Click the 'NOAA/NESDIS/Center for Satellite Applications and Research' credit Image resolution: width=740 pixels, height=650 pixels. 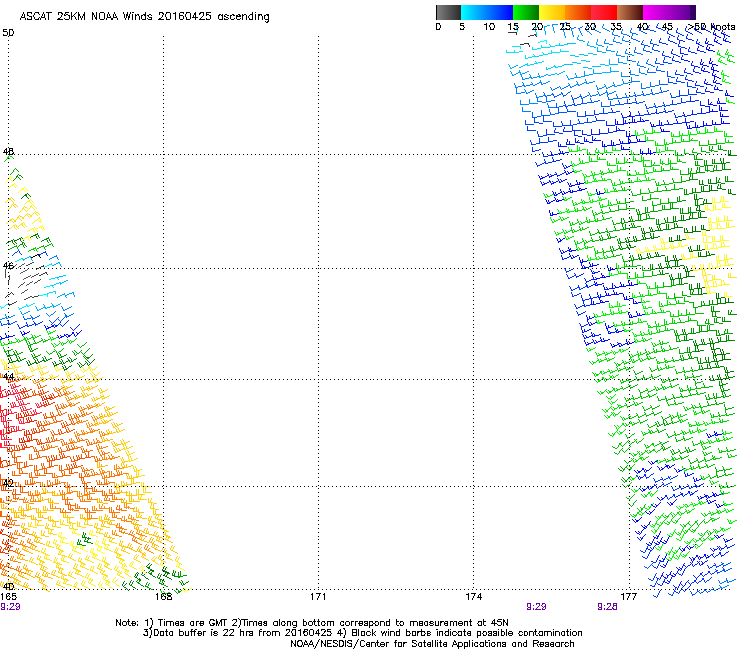pyautogui.click(x=432, y=644)
